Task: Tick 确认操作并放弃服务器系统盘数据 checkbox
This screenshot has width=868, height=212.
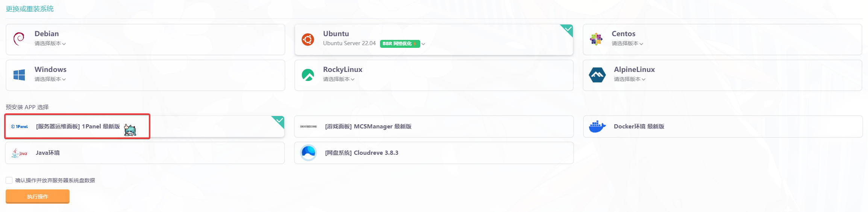Action: (9, 180)
